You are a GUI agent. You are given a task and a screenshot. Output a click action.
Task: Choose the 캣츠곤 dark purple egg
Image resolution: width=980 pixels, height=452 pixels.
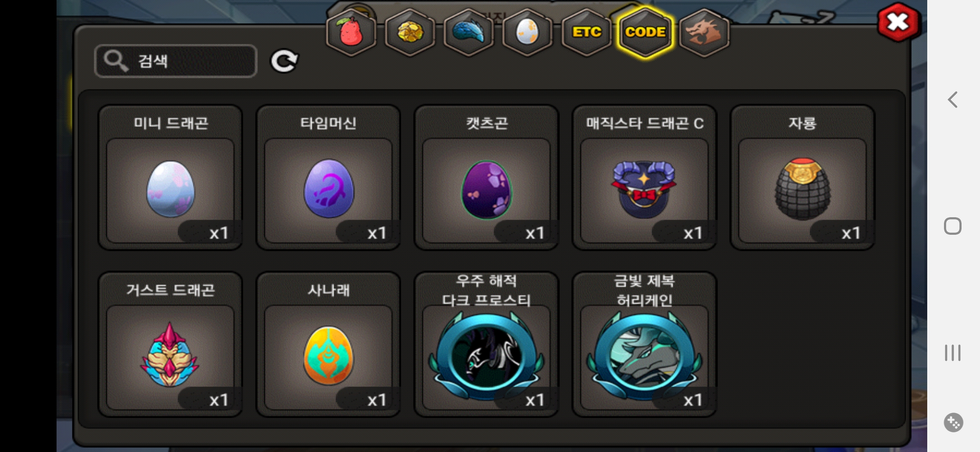[486, 177]
